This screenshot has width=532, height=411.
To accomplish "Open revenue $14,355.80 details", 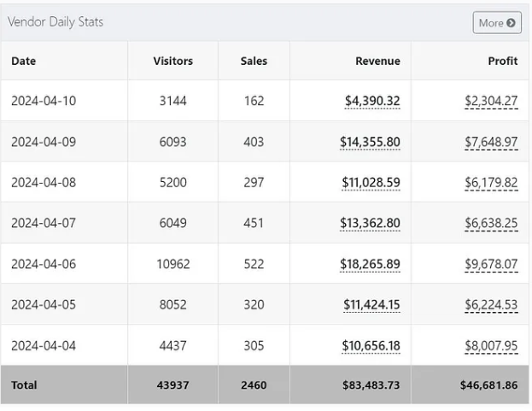I will 370,142.
